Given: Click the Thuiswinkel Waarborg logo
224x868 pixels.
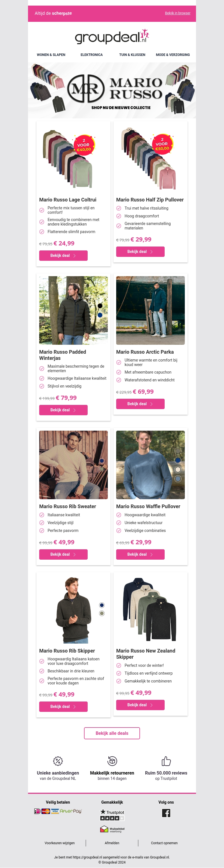Looking at the screenshot, I should (x=112, y=829).
